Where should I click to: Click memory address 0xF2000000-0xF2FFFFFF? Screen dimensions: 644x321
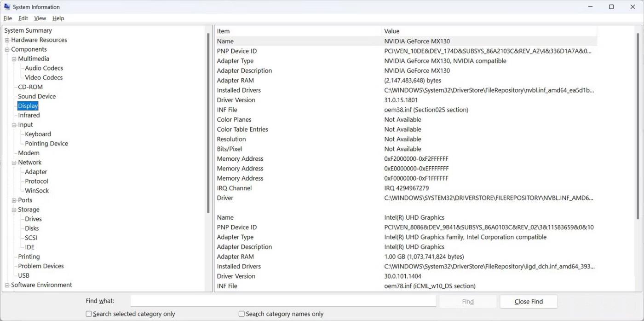pos(416,159)
